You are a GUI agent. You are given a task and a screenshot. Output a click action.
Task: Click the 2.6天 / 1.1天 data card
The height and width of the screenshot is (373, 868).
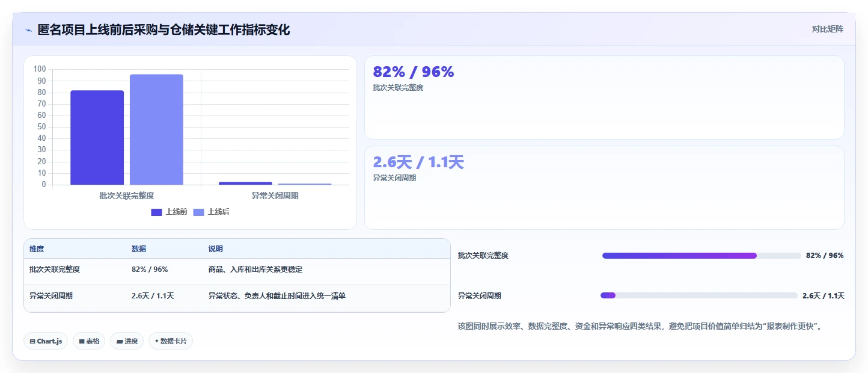[x=604, y=188]
